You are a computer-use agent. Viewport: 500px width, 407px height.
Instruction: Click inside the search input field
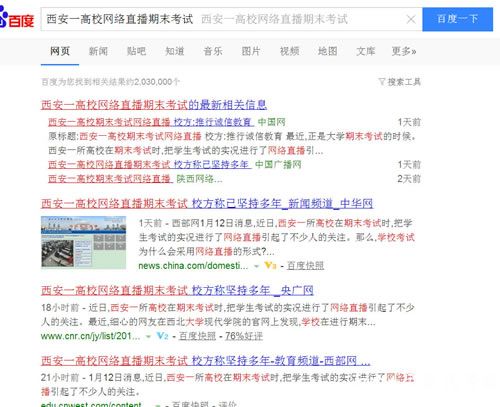[223, 19]
